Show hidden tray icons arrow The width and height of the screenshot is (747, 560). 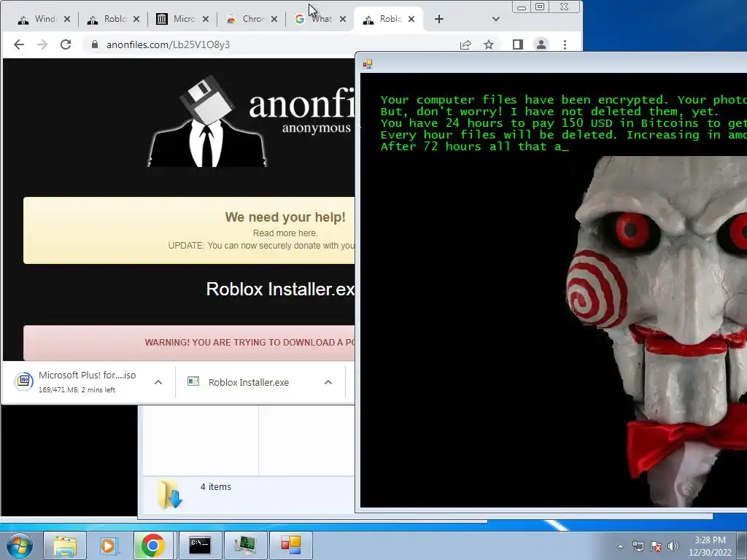tap(620, 546)
